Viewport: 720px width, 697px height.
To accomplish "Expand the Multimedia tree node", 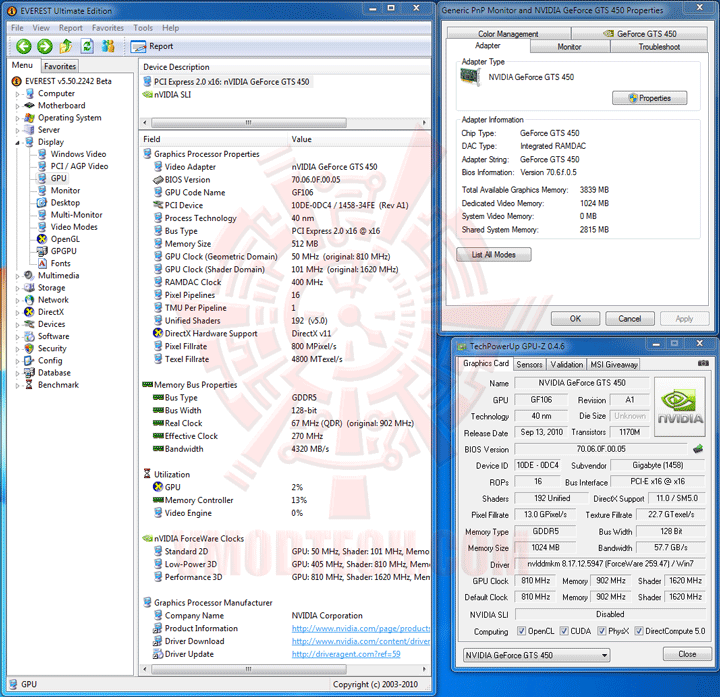I will (17, 276).
